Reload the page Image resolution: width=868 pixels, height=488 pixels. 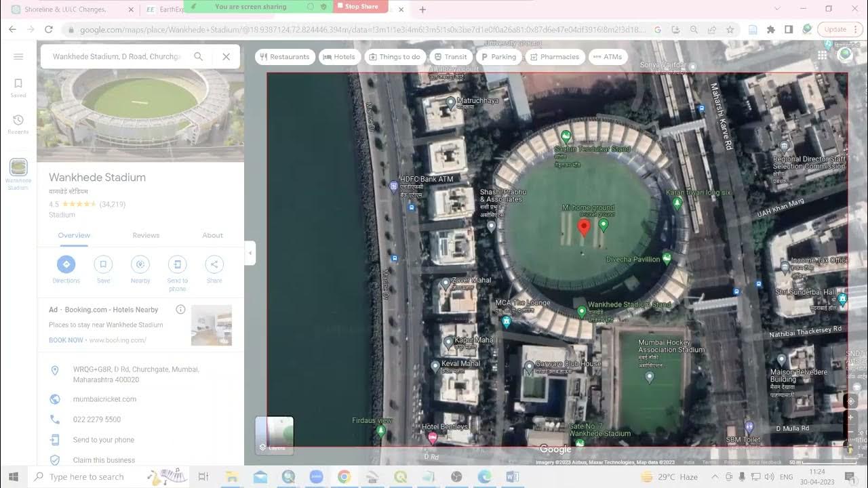tap(49, 30)
